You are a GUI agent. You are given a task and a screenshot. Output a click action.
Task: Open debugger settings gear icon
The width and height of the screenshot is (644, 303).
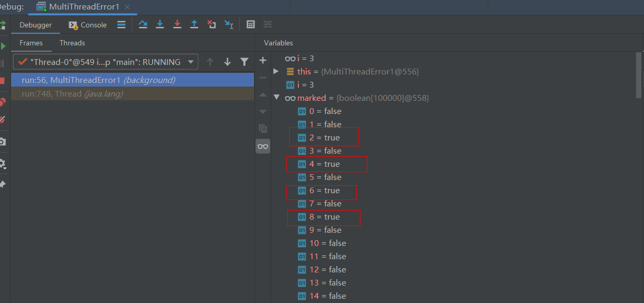pos(2,164)
